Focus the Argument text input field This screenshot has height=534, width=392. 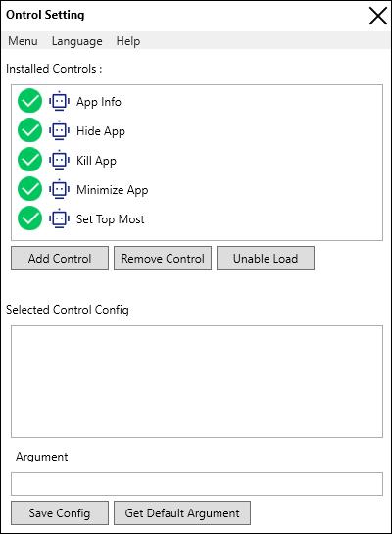pos(197,484)
